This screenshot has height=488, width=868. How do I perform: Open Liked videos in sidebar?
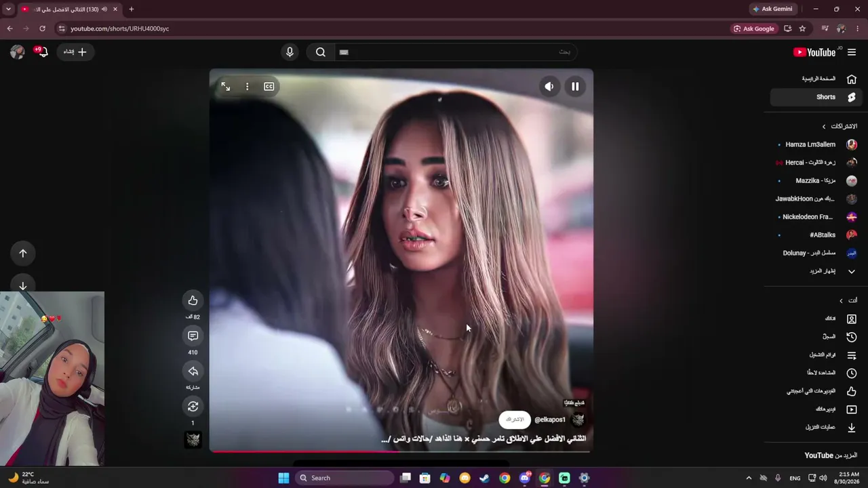[x=816, y=391]
